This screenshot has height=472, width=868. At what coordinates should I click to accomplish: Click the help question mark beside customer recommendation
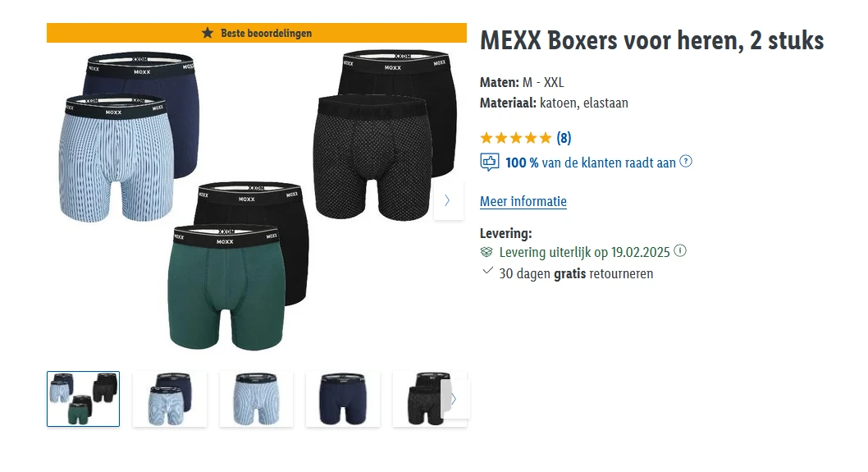click(x=686, y=162)
